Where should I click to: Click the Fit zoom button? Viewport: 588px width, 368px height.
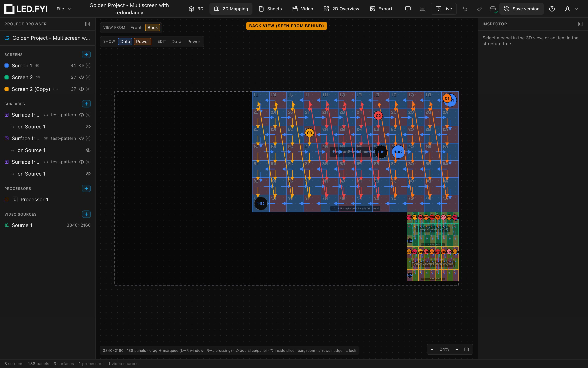(x=467, y=349)
